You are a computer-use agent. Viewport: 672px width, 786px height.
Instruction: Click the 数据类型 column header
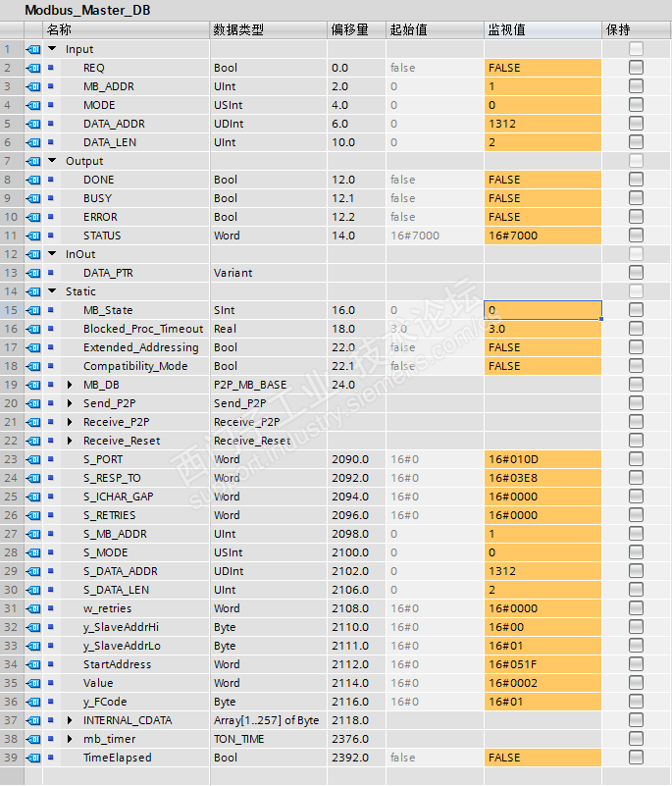pos(238,29)
